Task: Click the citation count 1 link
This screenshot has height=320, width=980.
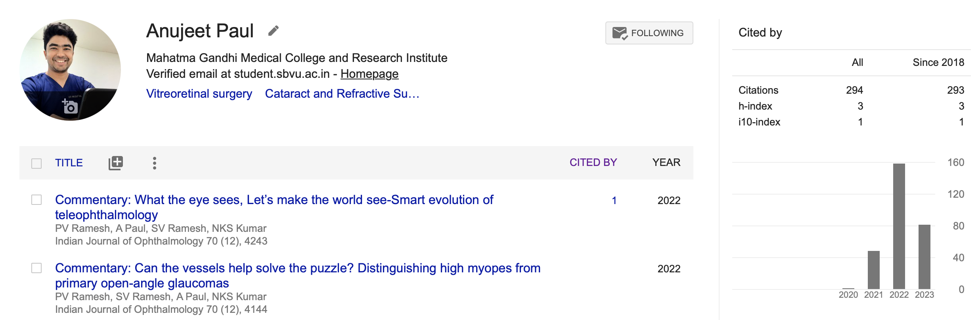Action: coord(614,200)
